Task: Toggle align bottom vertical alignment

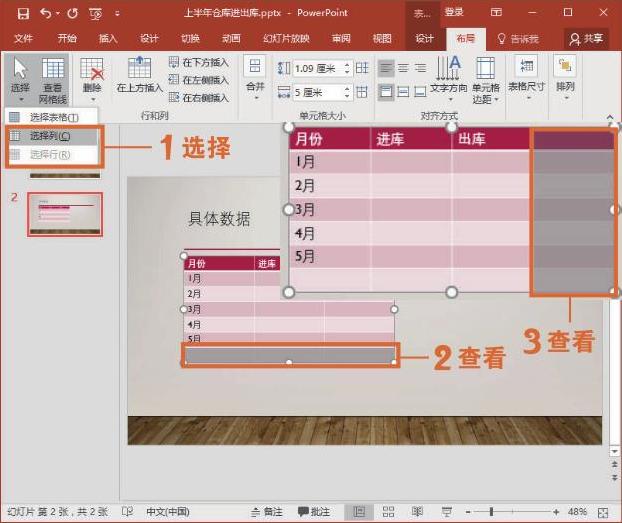Action: point(420,92)
